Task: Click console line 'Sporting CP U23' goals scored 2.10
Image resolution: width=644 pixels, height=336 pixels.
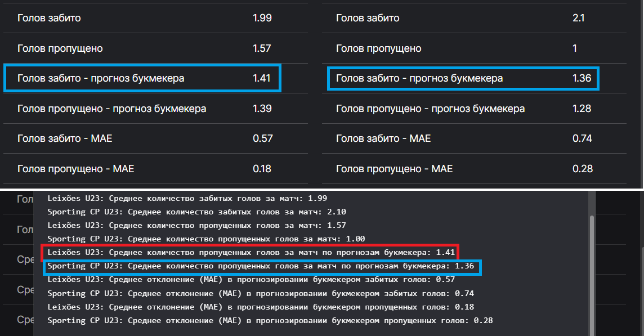Action: tap(197, 212)
